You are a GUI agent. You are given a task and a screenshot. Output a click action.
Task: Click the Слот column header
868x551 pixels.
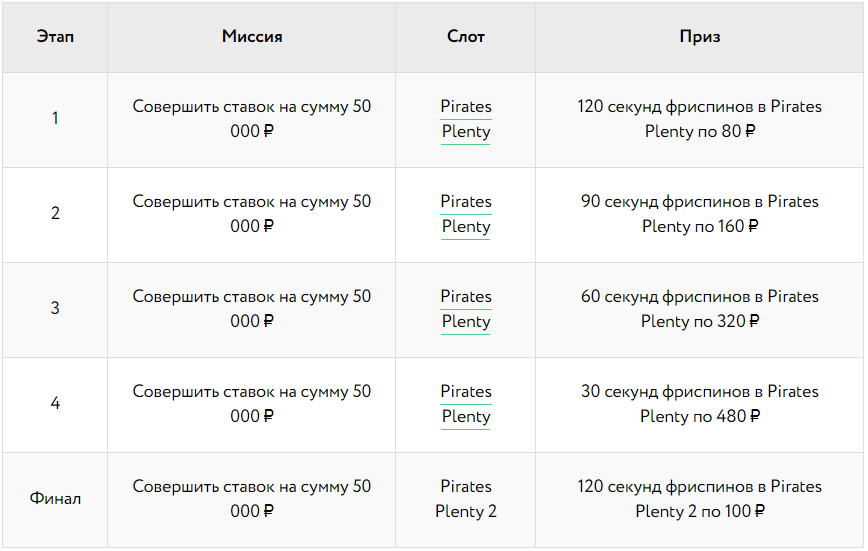(x=466, y=37)
